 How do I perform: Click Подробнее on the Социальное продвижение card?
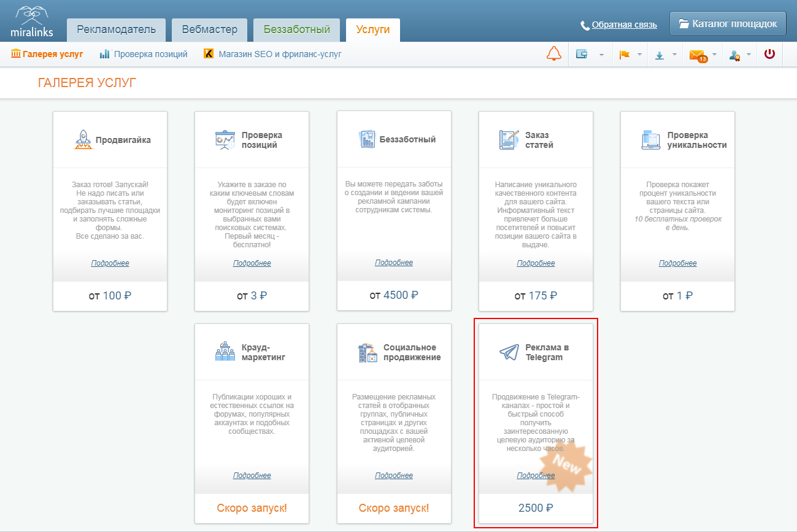[x=394, y=476]
